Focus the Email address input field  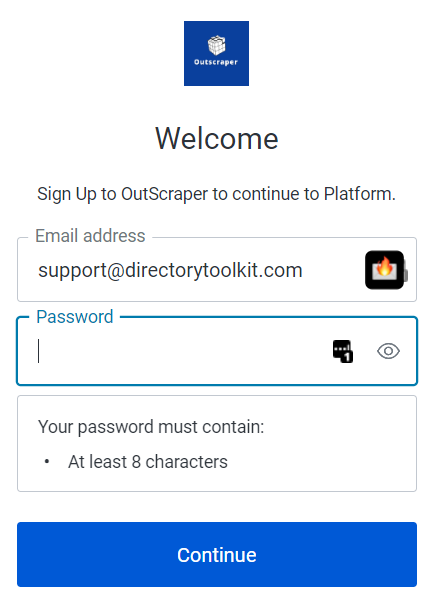(x=217, y=269)
